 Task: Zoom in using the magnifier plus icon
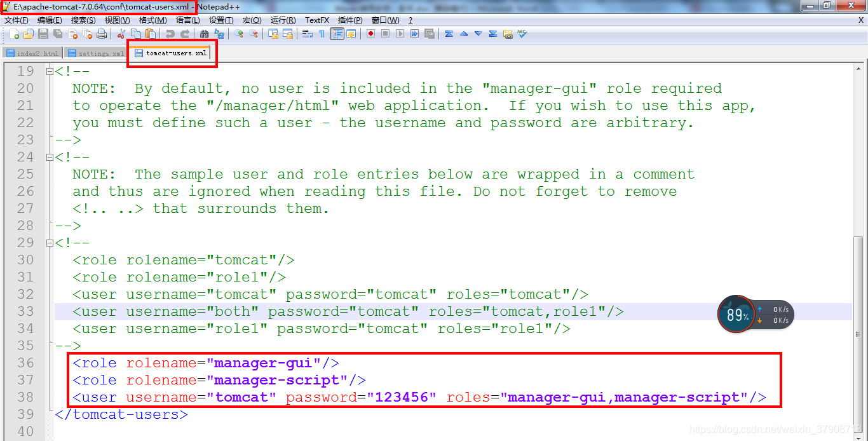pos(238,34)
